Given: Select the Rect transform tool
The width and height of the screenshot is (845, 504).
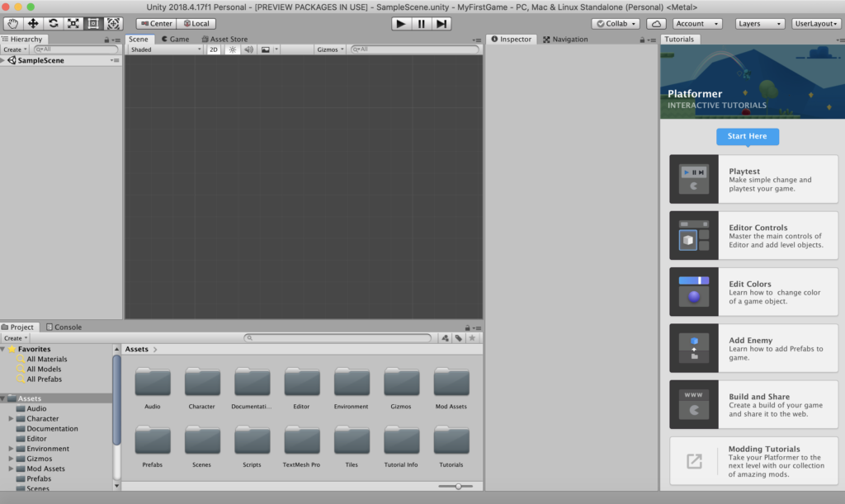Looking at the screenshot, I should 92,24.
